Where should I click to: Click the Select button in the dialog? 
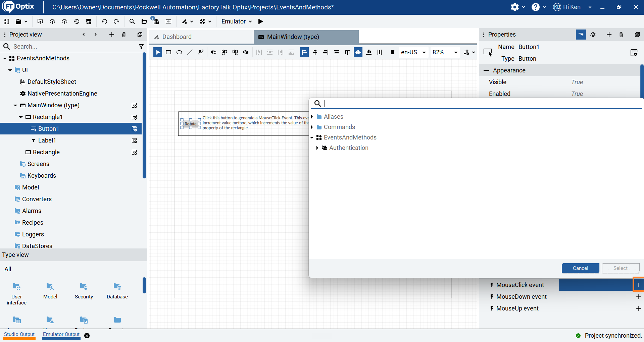(x=621, y=268)
